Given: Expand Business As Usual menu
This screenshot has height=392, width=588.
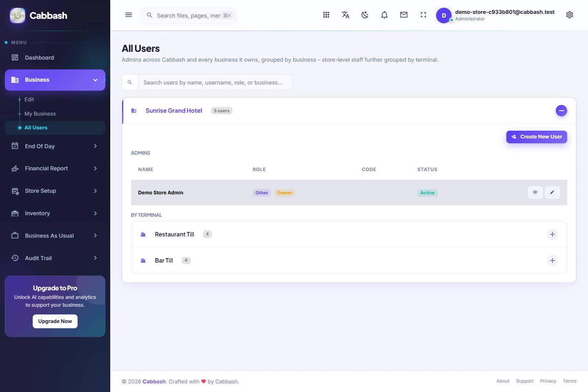Looking at the screenshot, I should pyautogui.click(x=55, y=236).
